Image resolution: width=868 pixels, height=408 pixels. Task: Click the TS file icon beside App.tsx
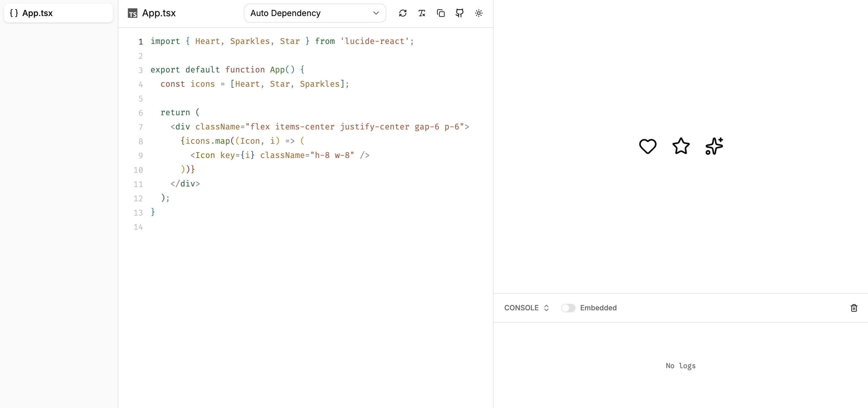132,13
